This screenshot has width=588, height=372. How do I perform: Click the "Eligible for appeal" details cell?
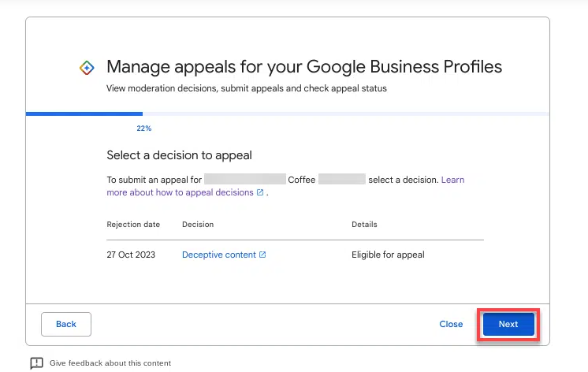point(388,255)
